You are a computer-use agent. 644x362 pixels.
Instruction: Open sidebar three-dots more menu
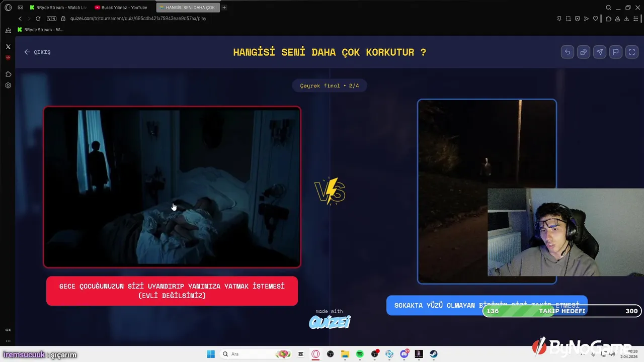click(8, 341)
